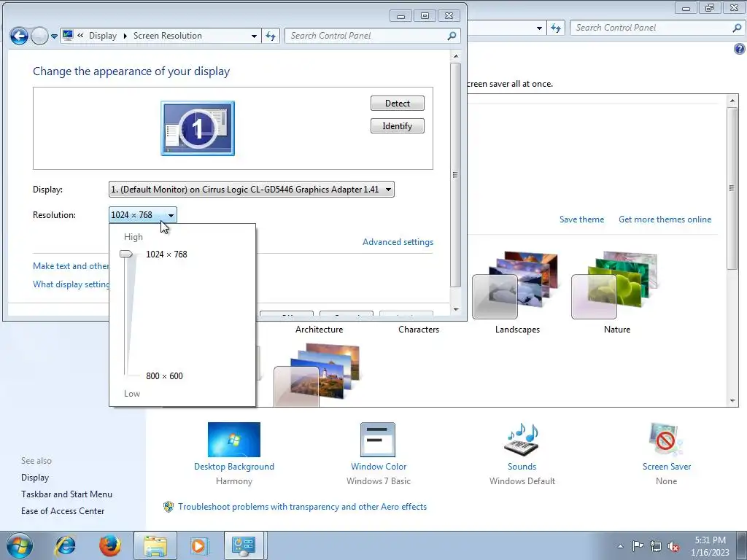This screenshot has width=747, height=560.
Task: Open Windows Explorer folder taskbar icon
Action: tap(155, 545)
